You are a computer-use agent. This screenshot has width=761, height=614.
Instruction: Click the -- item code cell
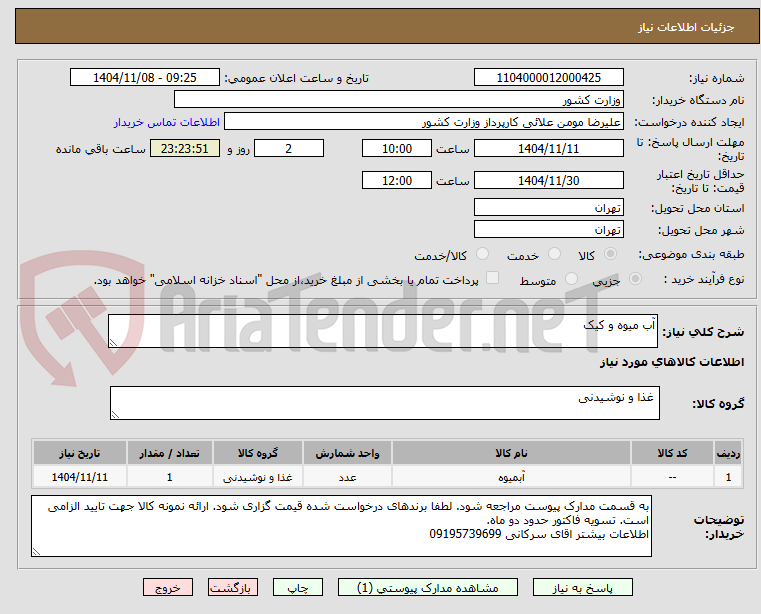[672, 477]
